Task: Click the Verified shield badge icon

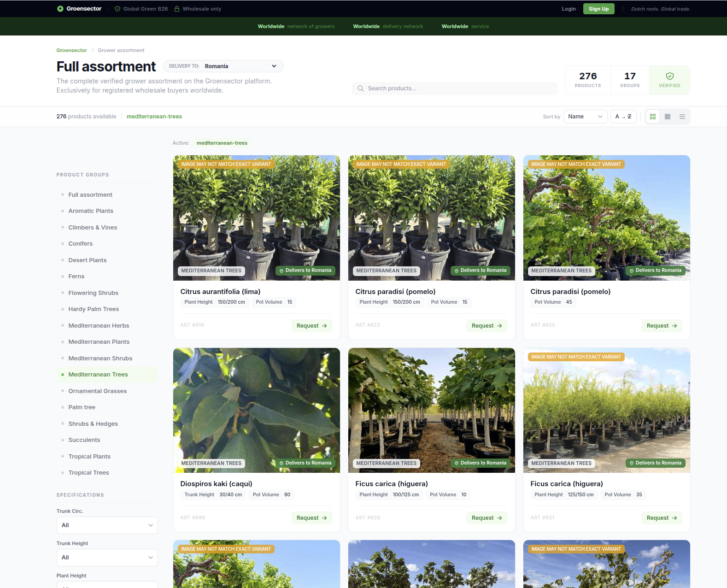Action: (x=670, y=76)
